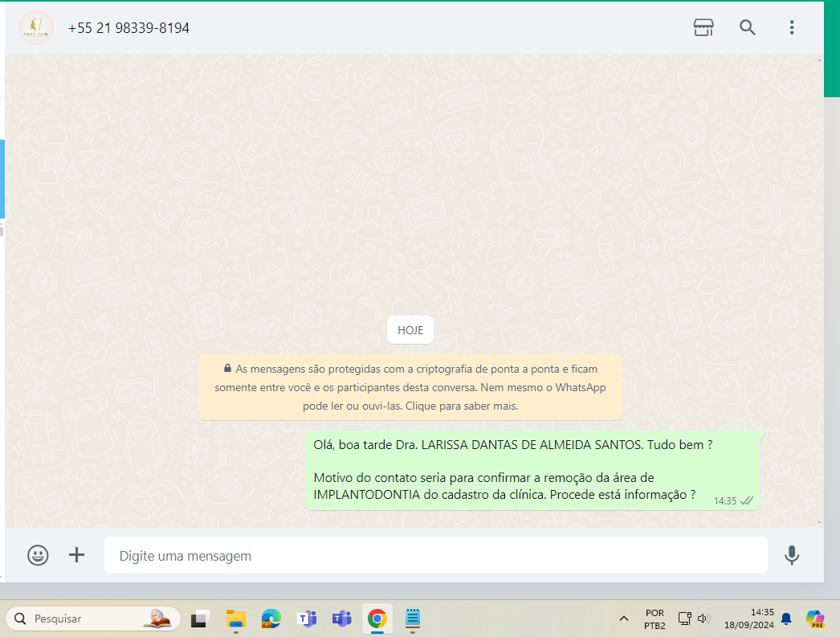Click the chat scrollbar up arrow
840x637 pixels.
820,60
